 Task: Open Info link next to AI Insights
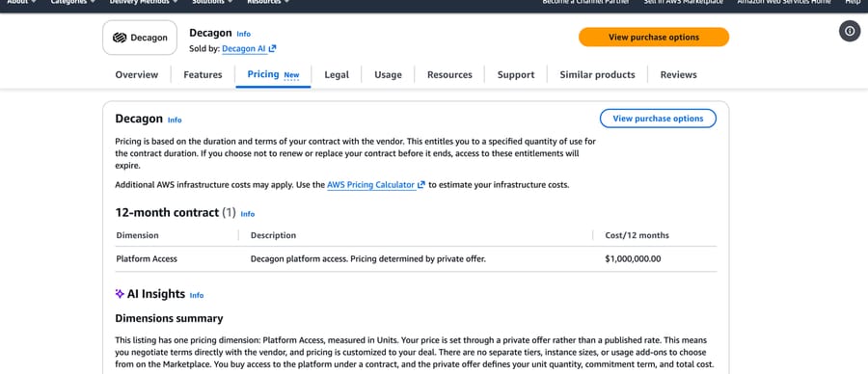pos(197,295)
